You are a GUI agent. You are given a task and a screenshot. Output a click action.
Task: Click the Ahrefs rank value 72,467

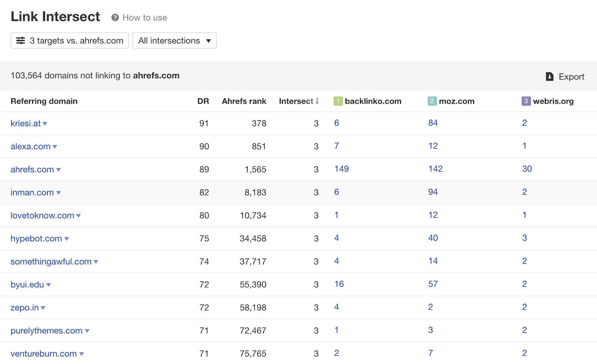[x=253, y=331]
